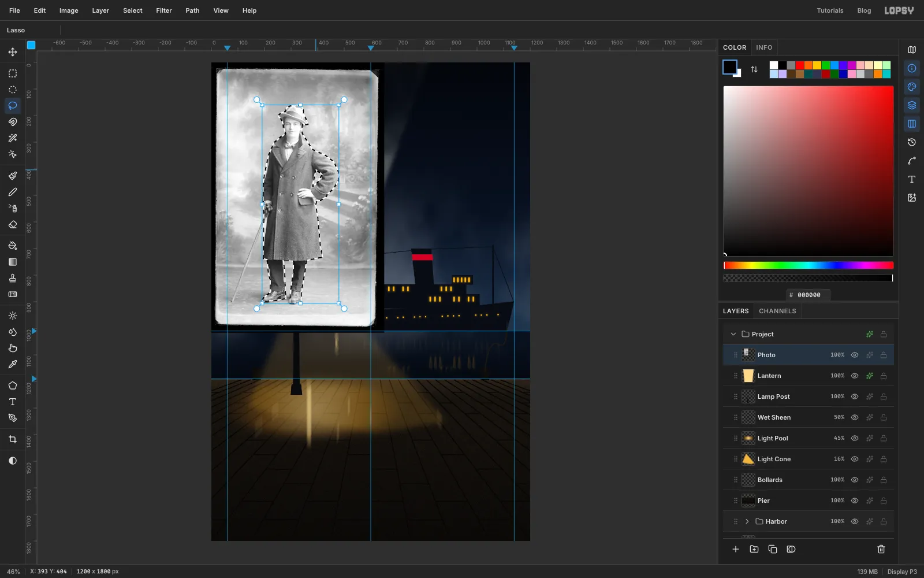924x578 pixels.
Task: Hide the Lantern layer
Action: (x=855, y=376)
